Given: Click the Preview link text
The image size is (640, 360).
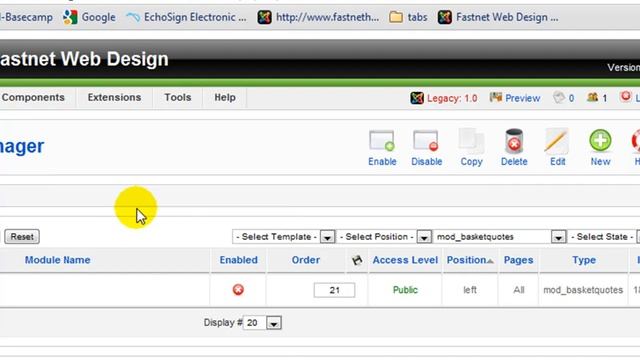Looking at the screenshot, I should [522, 98].
